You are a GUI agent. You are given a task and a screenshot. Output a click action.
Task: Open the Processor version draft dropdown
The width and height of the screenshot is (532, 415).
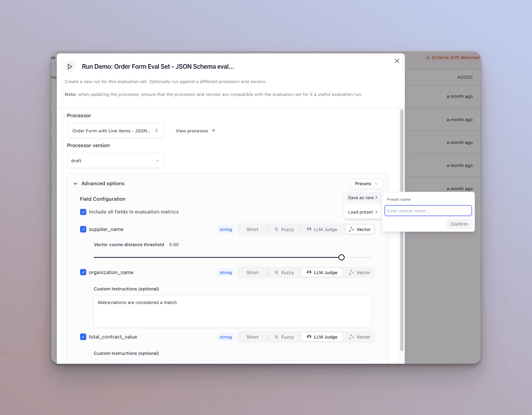point(115,161)
